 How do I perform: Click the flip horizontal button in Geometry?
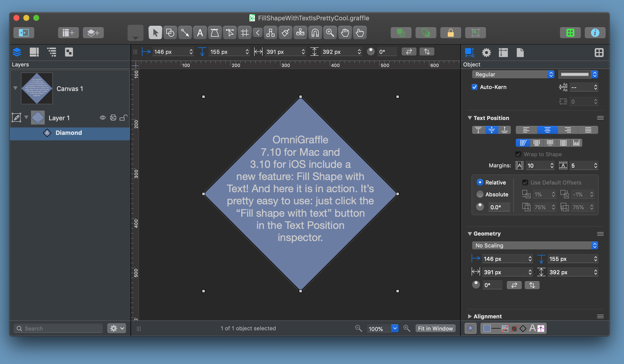coord(514,285)
